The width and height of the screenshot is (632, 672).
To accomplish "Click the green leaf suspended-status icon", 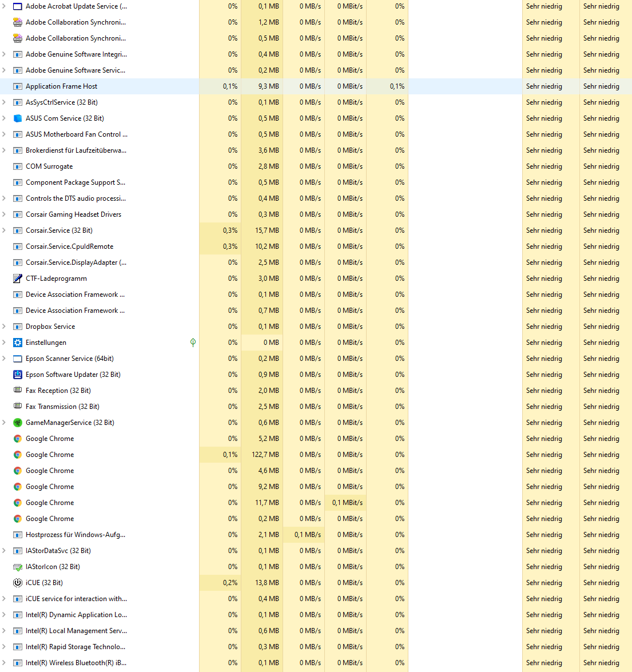I will pyautogui.click(x=193, y=343).
